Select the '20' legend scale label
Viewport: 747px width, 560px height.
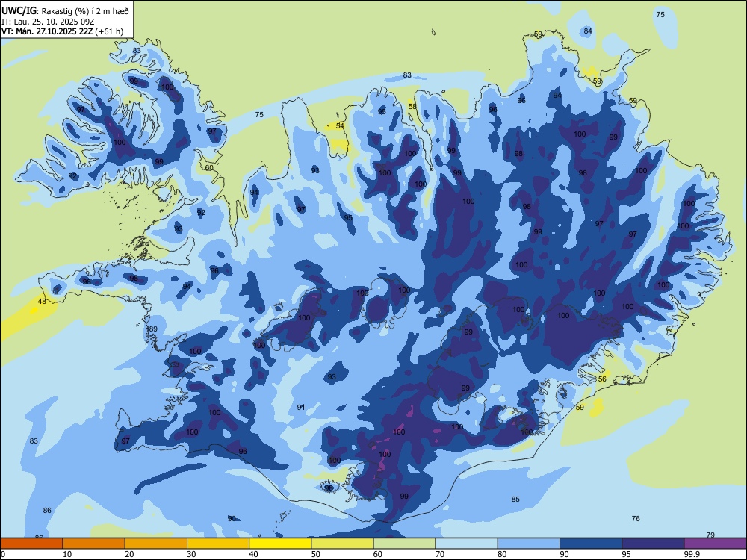[129, 554]
